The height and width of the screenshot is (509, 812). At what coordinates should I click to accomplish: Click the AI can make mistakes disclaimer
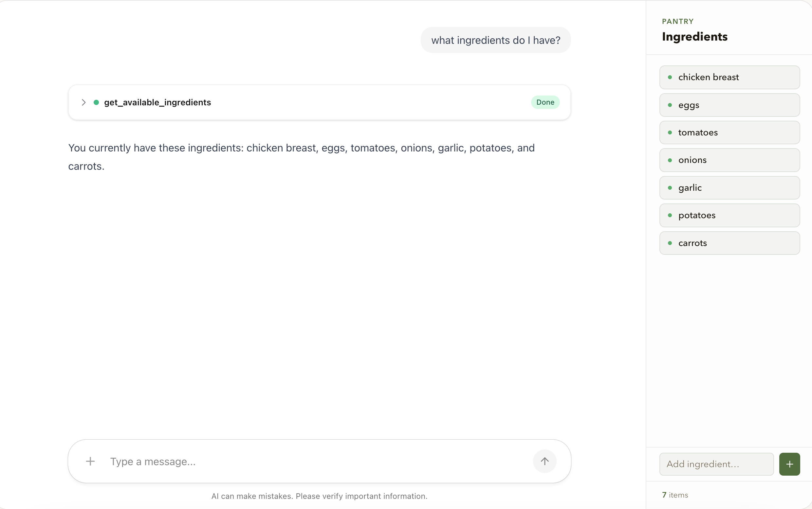[x=319, y=496]
